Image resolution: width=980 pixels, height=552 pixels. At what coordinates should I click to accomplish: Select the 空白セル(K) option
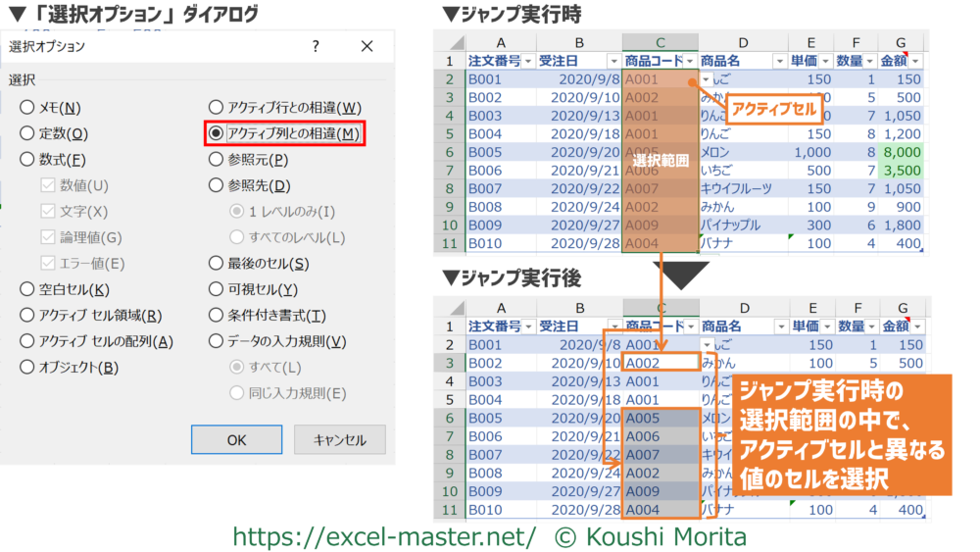(x=27, y=289)
